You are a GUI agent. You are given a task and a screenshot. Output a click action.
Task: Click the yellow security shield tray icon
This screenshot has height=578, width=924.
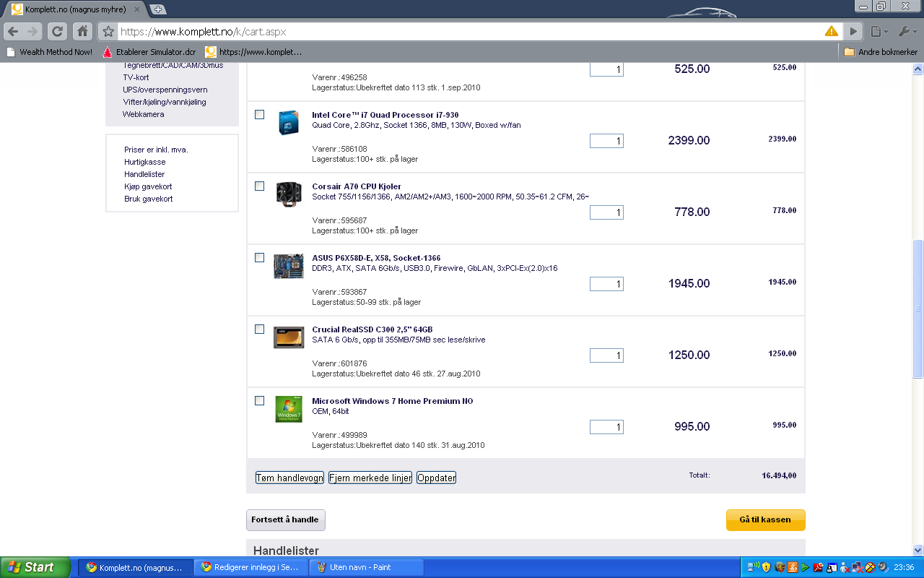click(x=766, y=567)
